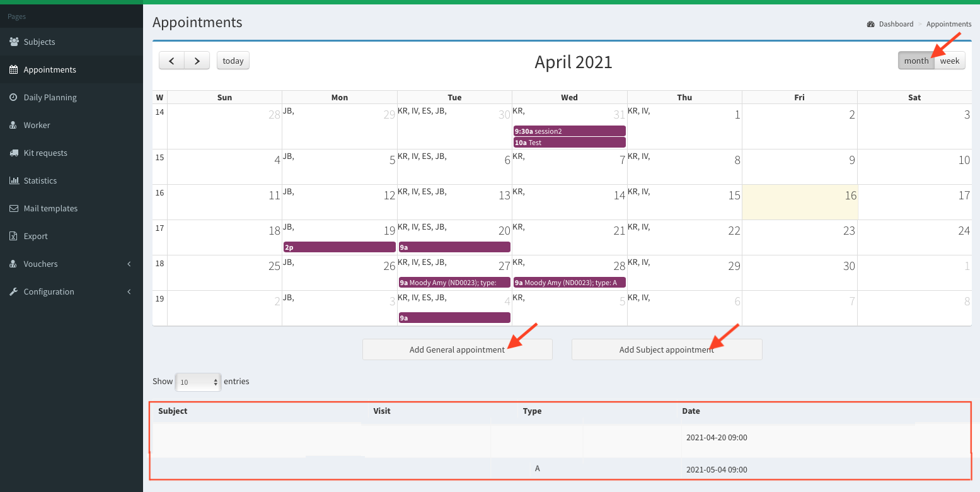Click the Mail templates envelope icon
This screenshot has height=492, width=980.
coord(13,208)
